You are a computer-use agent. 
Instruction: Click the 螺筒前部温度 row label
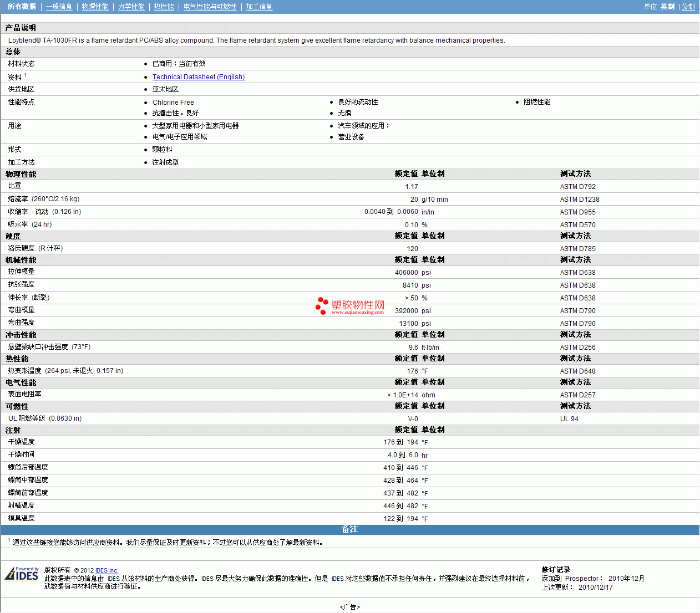click(28, 493)
